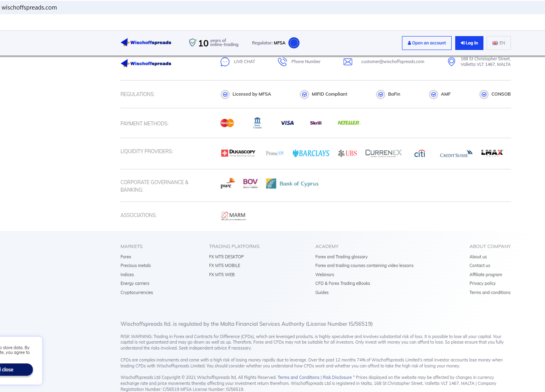Open the EN language selector
Viewport: 545px width, 392px height.
tap(499, 43)
